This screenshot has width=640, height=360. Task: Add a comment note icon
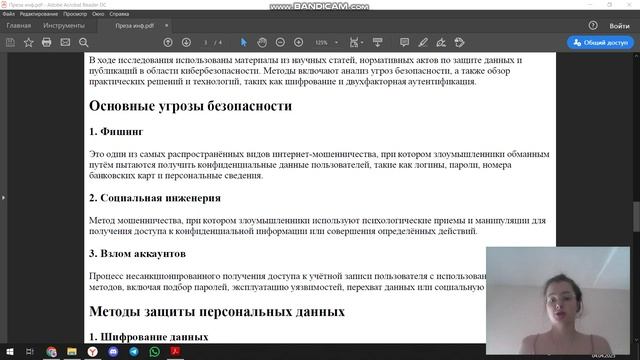tap(404, 42)
